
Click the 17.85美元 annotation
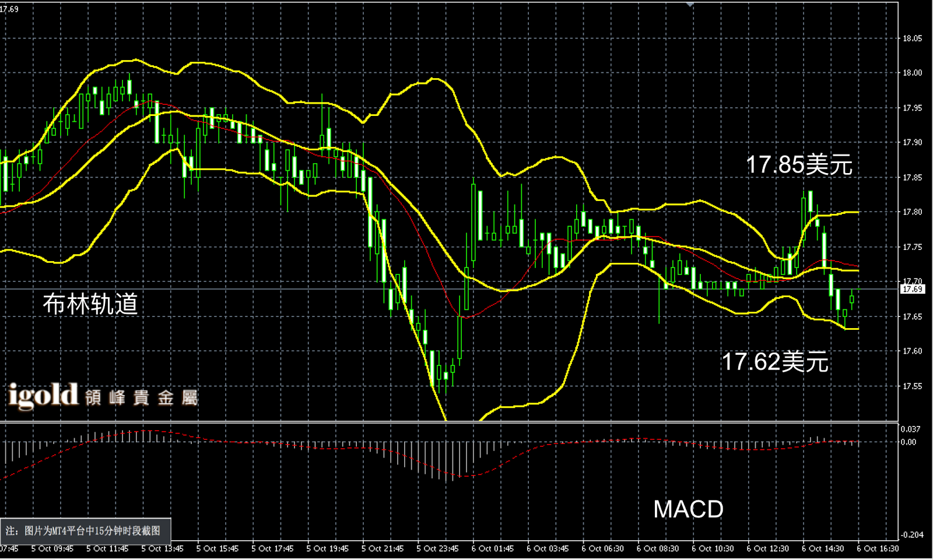[x=799, y=165]
